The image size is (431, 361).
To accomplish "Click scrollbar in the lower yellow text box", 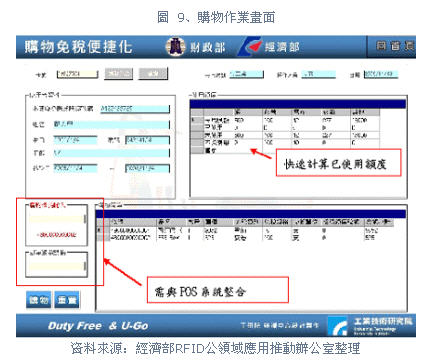I will (x=85, y=266).
